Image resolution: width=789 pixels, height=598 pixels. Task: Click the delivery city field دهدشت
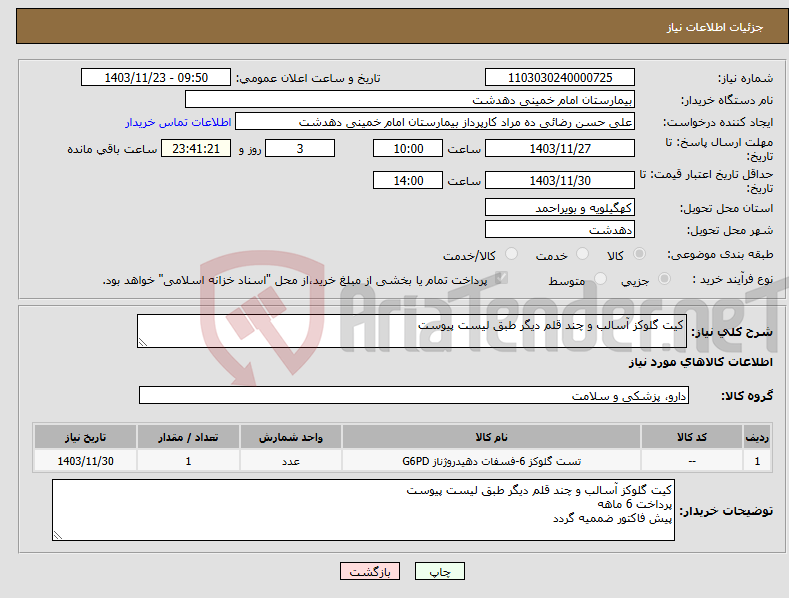click(x=560, y=230)
